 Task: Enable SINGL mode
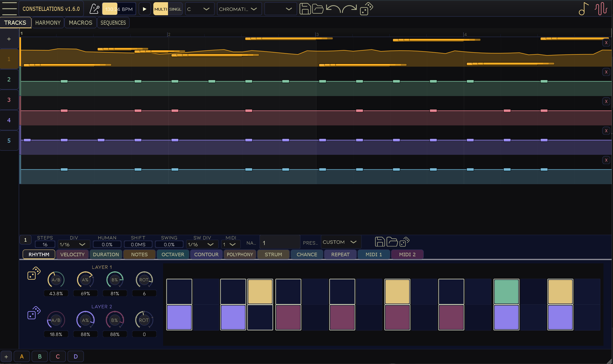175,9
